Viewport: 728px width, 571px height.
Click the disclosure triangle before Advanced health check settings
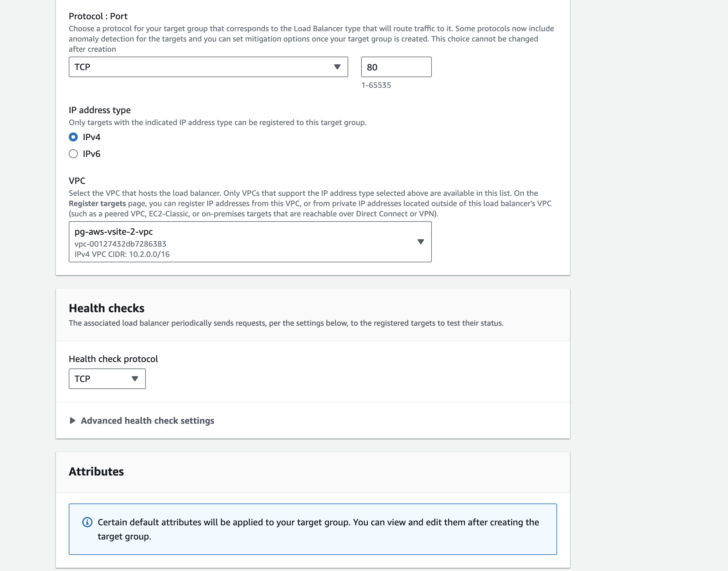72,421
